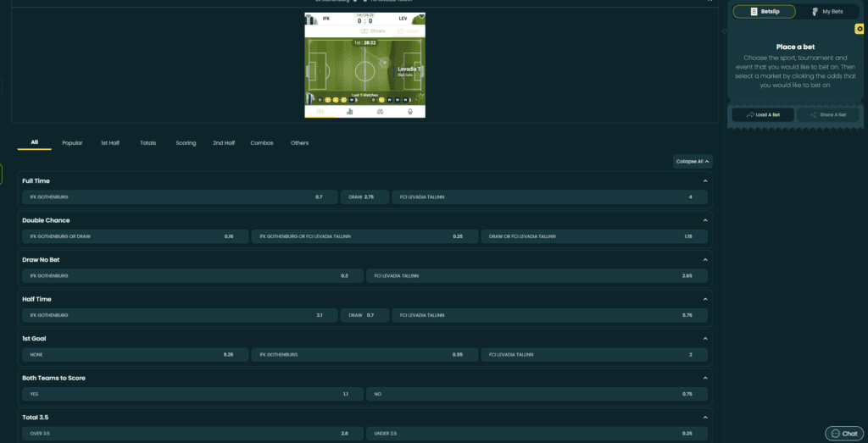Image resolution: width=868 pixels, height=443 pixels.
Task: Collapse the Half Time market section
Action: tap(705, 299)
